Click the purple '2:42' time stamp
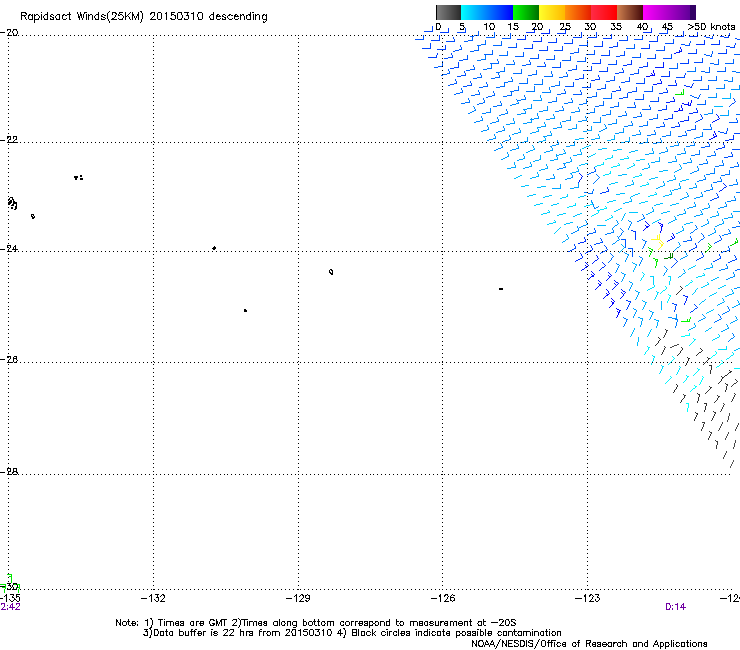 tap(10, 607)
